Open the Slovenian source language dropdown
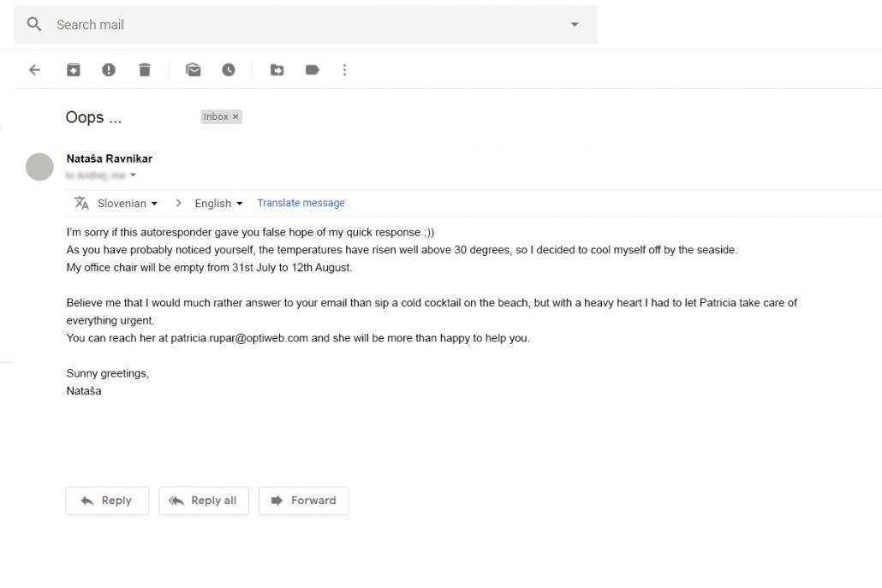The image size is (882, 588). (x=128, y=204)
